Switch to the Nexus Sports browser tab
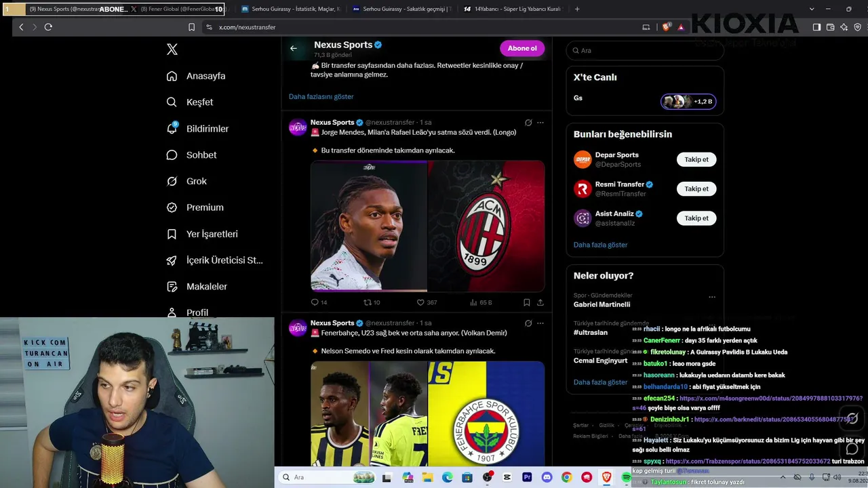 pyautogui.click(x=65, y=9)
